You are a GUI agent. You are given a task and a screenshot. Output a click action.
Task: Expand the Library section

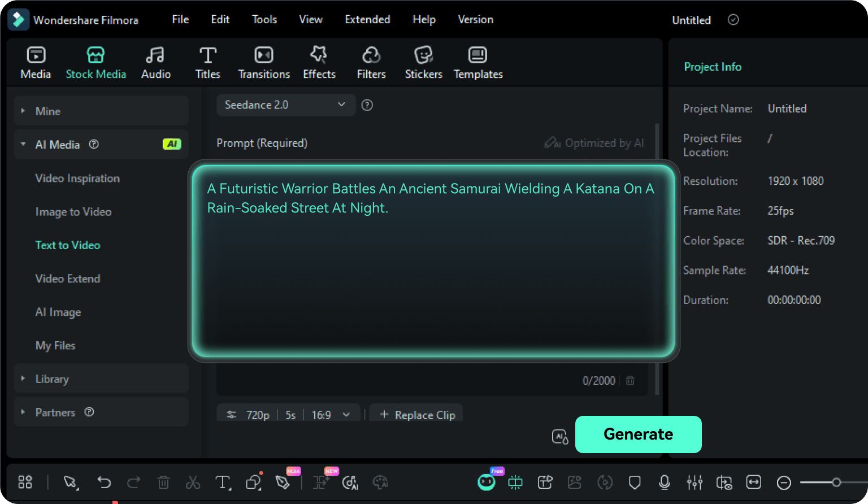coord(101,379)
